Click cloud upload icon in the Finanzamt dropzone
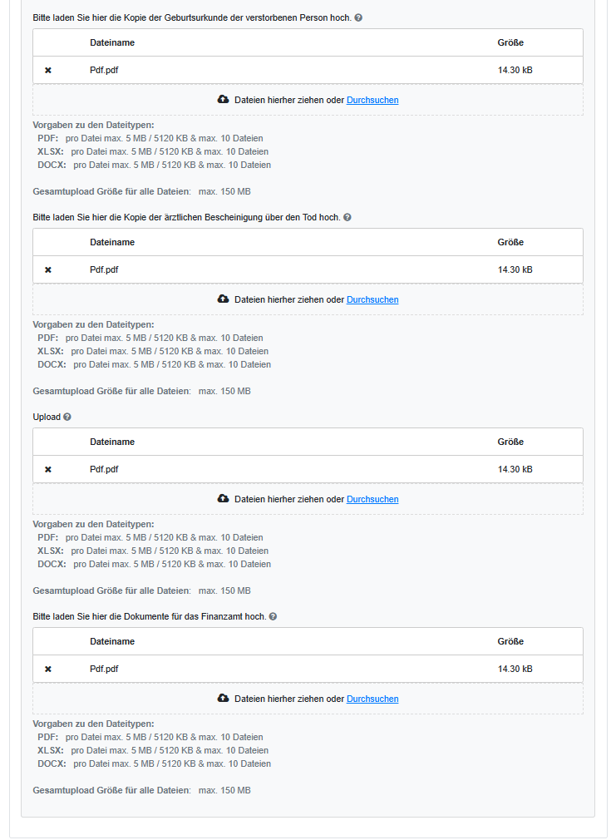 (x=223, y=698)
